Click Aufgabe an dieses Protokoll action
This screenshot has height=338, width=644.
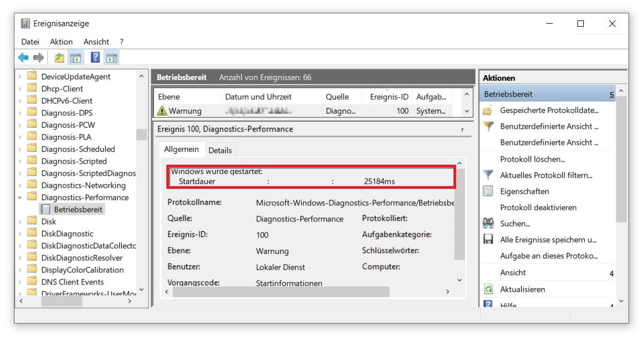(x=549, y=256)
